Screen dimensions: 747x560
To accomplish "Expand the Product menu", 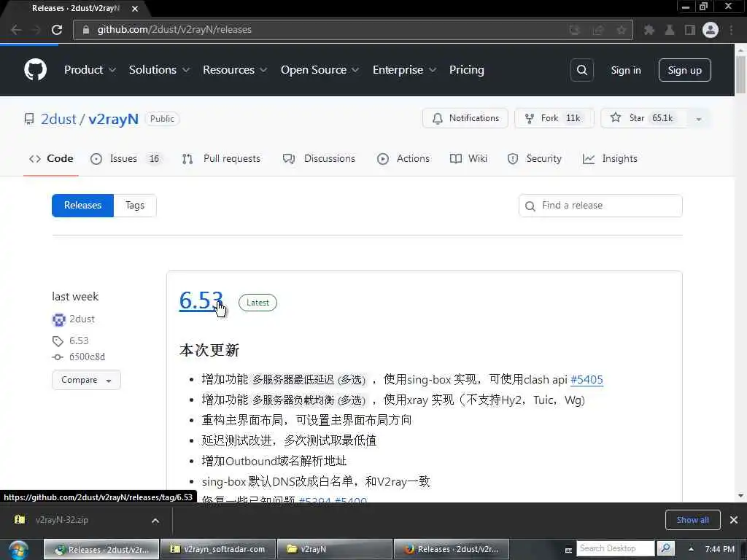I will click(90, 70).
